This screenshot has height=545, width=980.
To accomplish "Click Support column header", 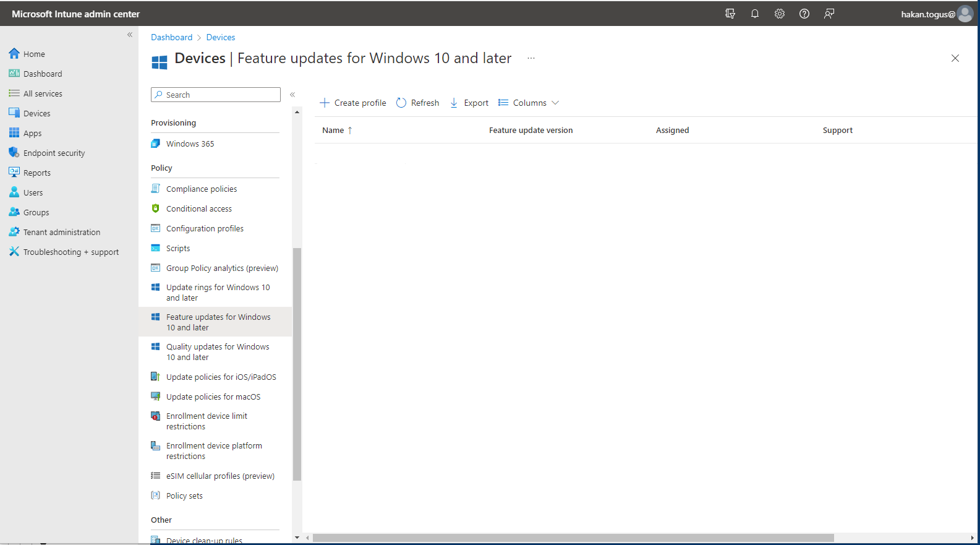I will [x=837, y=130].
